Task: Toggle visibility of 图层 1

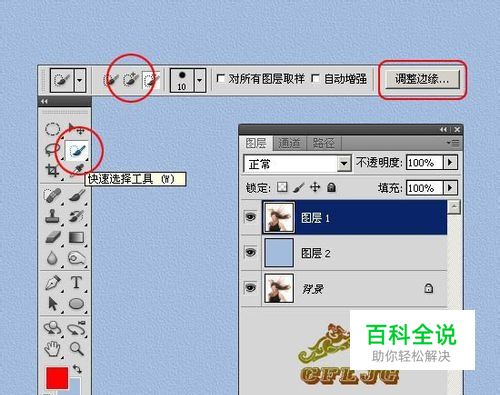Action: point(251,217)
